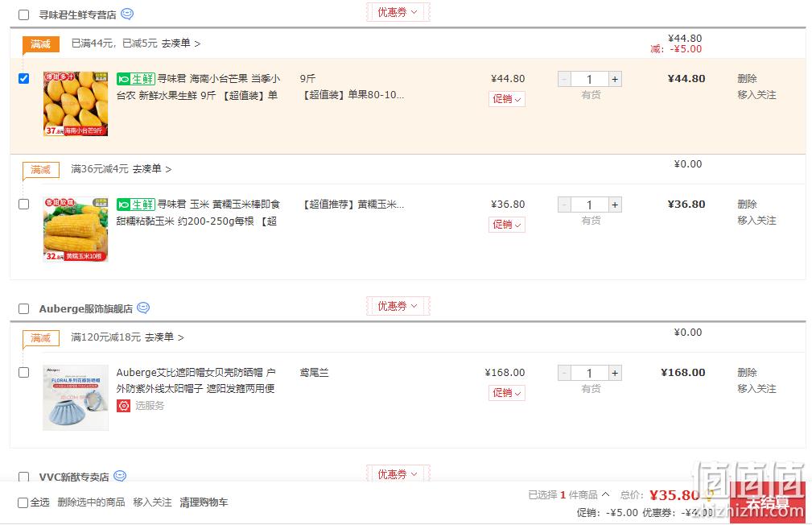Open the Auberge sun hat thumbnail

(76, 398)
